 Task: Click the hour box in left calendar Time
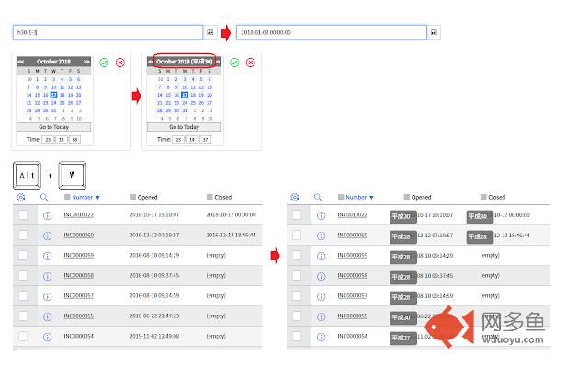(x=48, y=139)
